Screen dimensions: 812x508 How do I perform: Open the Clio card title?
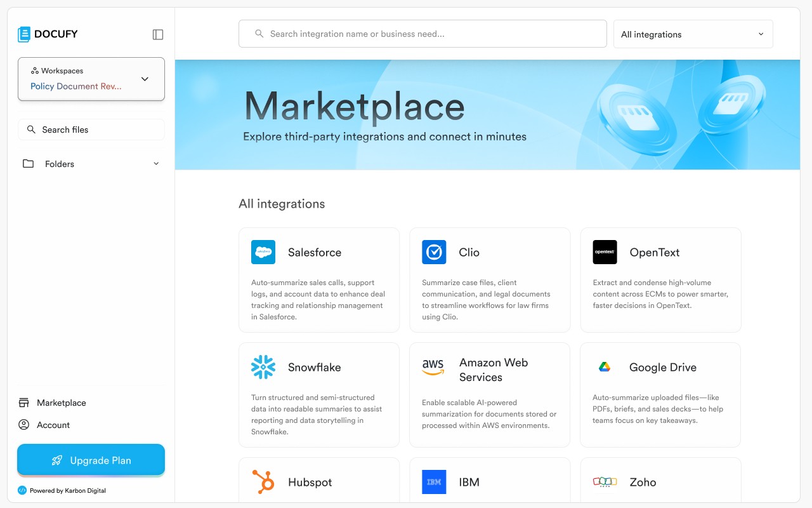coord(469,252)
